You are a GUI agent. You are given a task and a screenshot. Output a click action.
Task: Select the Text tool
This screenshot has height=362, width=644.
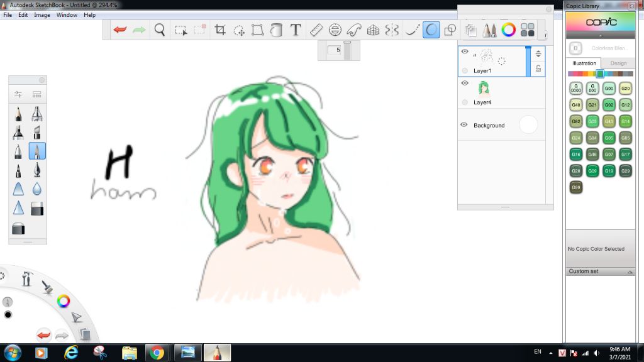[x=296, y=30]
